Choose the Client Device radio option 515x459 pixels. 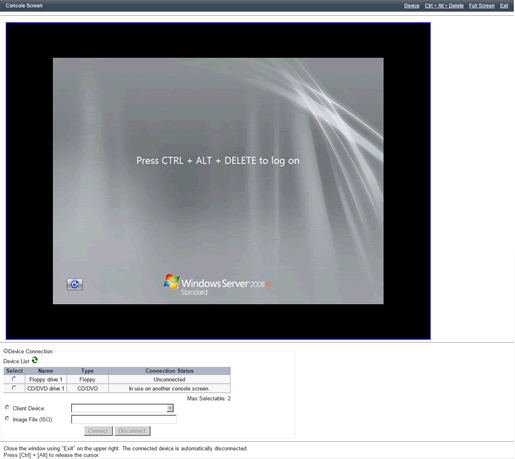(x=7, y=407)
